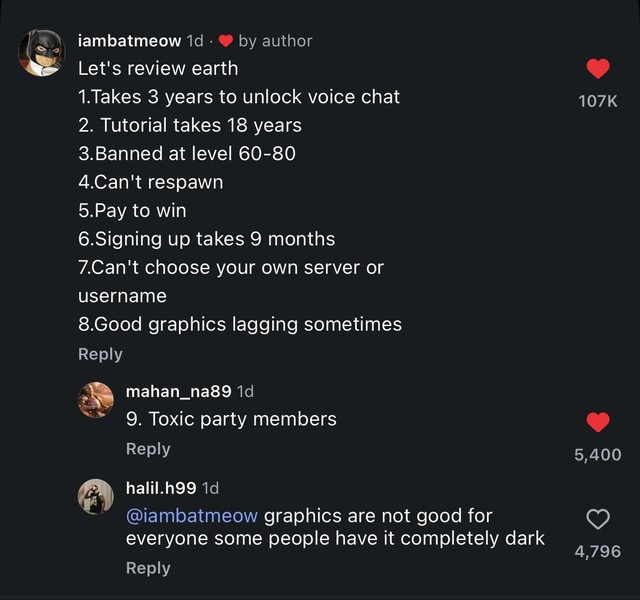This screenshot has width=640, height=600.
Task: Unlike the 'Toxic party members' reply heart
Action: click(598, 422)
